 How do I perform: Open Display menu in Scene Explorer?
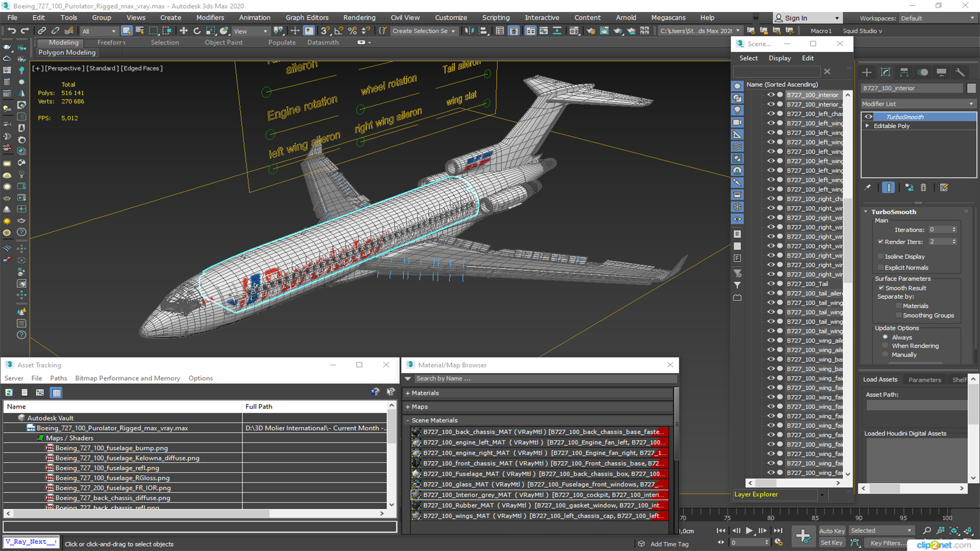[779, 58]
